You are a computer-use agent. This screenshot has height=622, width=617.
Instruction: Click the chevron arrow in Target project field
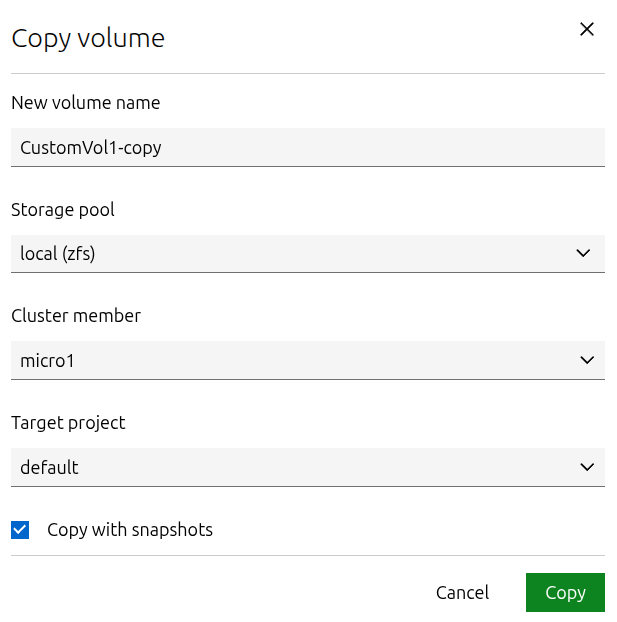584,467
